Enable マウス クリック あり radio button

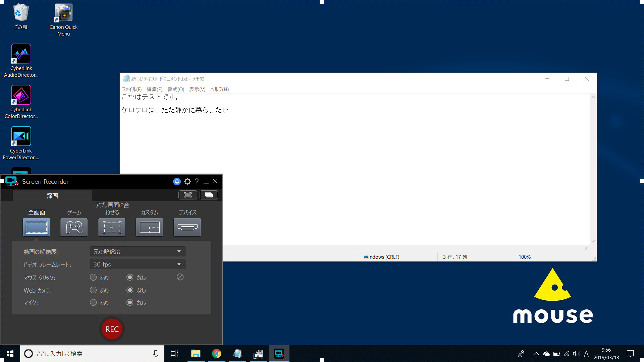pyautogui.click(x=93, y=278)
